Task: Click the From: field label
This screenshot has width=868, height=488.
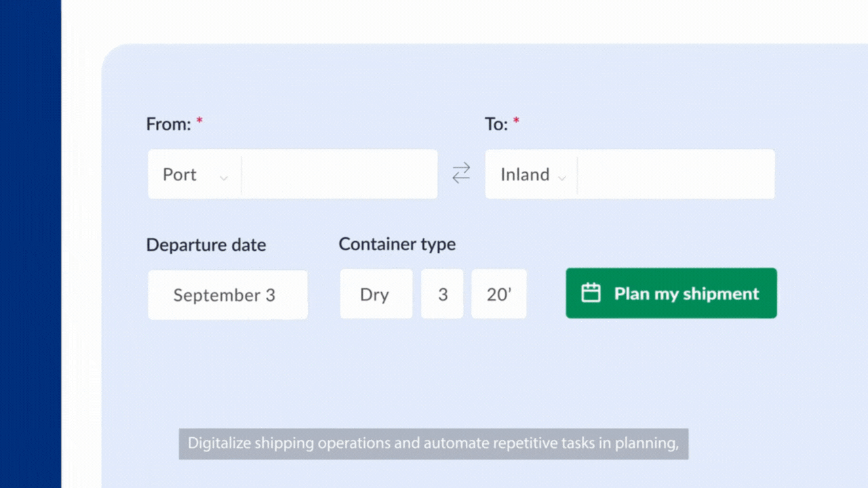Action: pos(169,124)
